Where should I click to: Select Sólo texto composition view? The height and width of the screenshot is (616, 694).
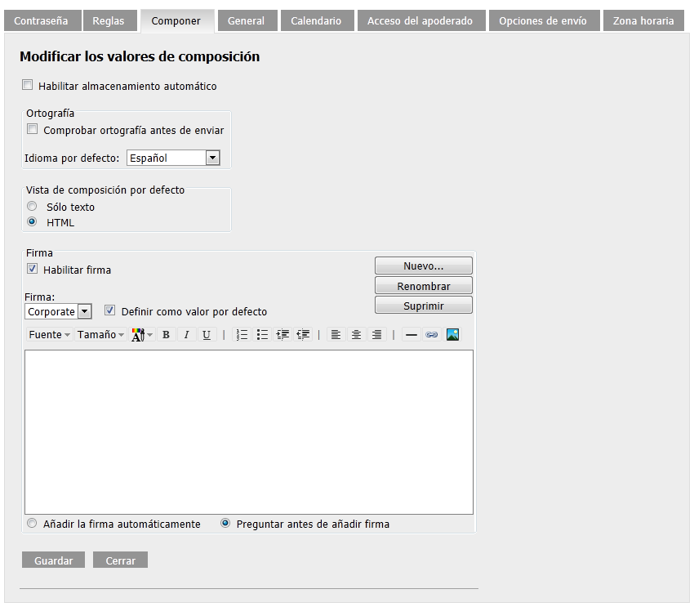(x=32, y=207)
